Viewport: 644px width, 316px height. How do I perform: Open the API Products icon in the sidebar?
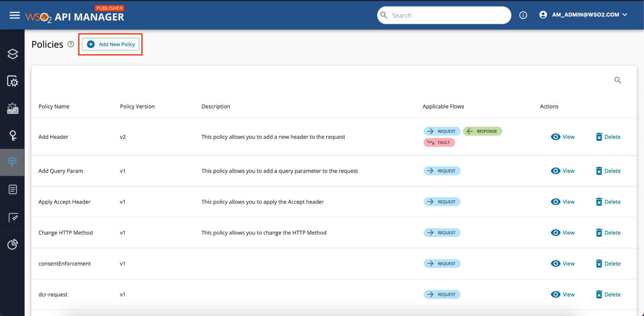(13, 108)
